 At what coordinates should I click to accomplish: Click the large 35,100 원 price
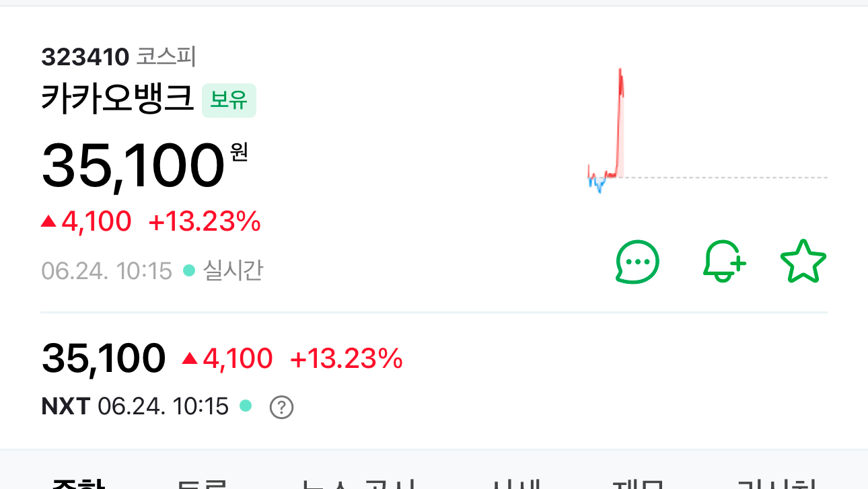point(133,166)
